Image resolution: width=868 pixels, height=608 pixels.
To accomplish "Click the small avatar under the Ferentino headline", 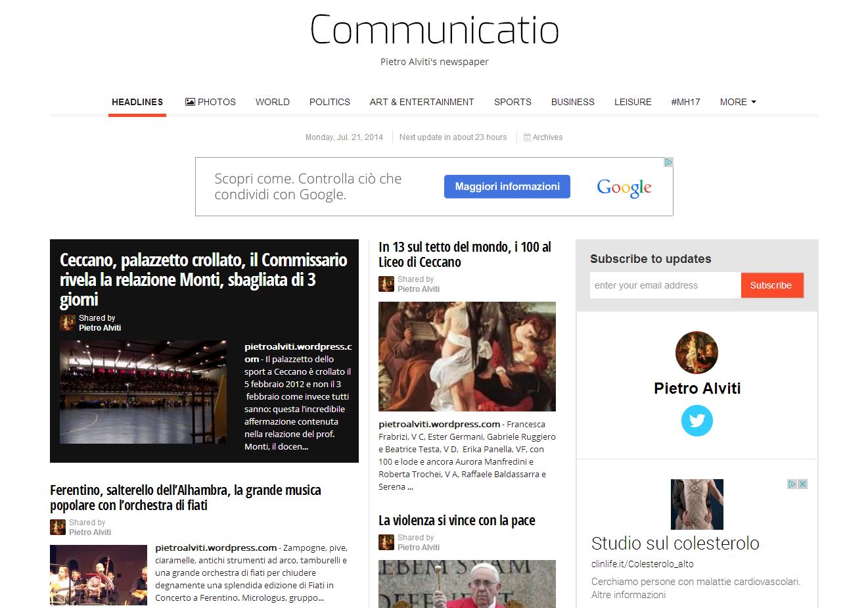I will (58, 527).
